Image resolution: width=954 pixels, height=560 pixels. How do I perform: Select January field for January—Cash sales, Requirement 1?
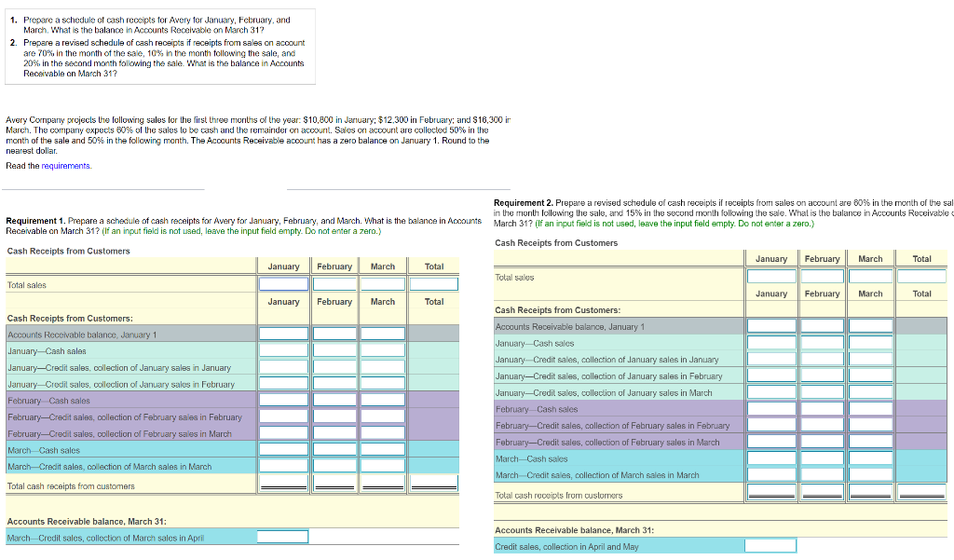coord(283,350)
